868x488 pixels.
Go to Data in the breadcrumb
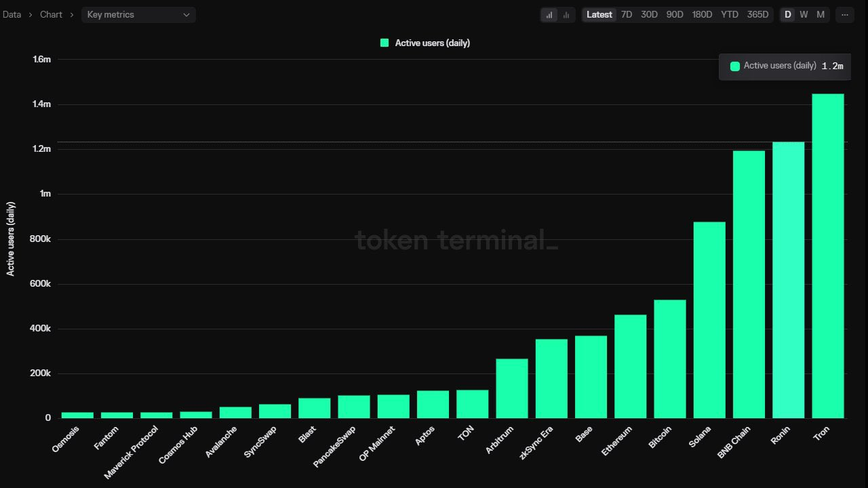(x=12, y=15)
